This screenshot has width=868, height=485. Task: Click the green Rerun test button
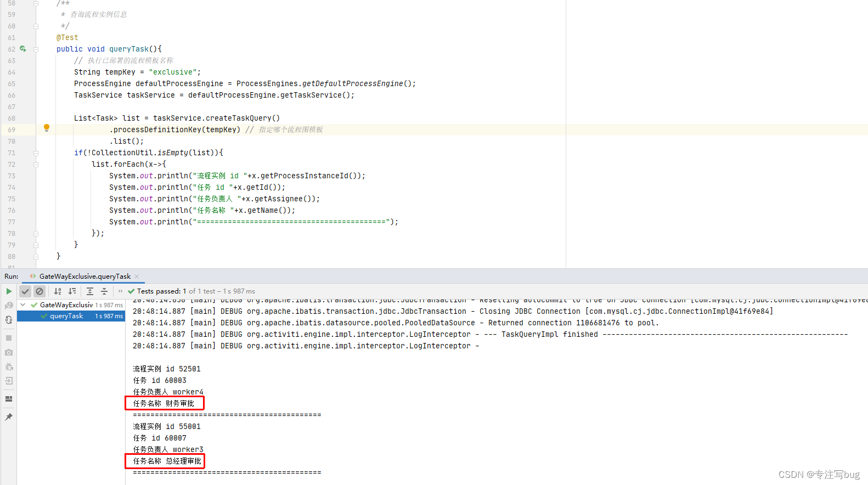point(9,291)
